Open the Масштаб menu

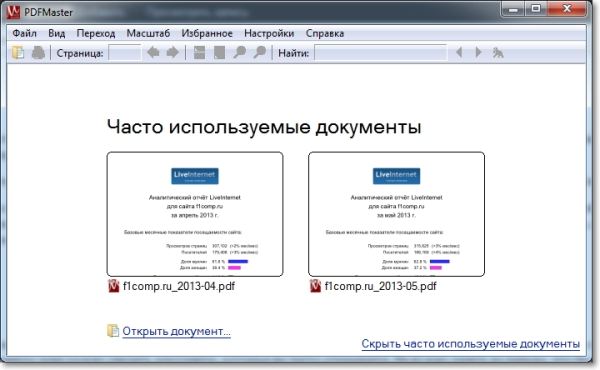148,33
